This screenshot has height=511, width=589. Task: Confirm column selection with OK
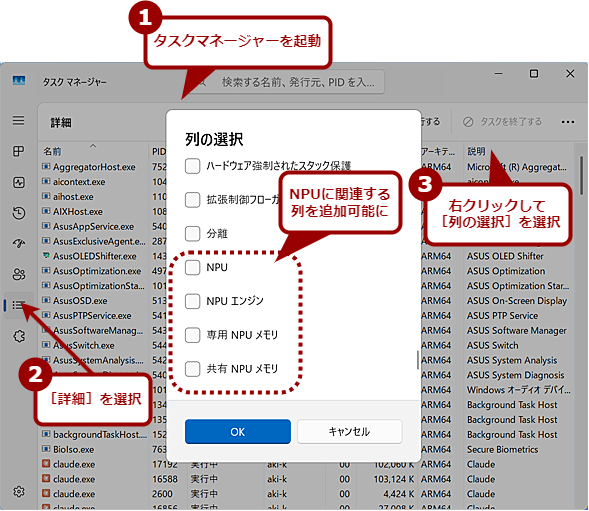point(238,432)
